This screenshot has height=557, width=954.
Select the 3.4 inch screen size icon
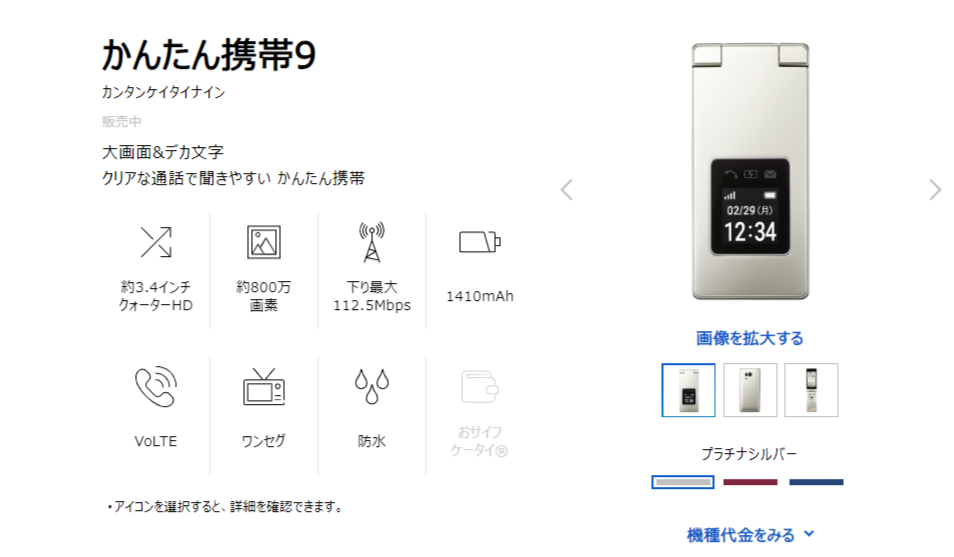[x=156, y=242]
